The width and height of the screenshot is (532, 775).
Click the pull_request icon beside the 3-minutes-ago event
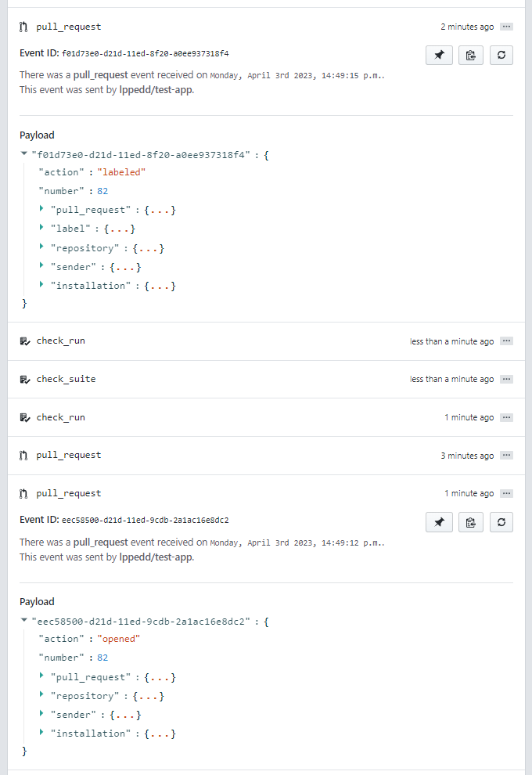[23, 455]
